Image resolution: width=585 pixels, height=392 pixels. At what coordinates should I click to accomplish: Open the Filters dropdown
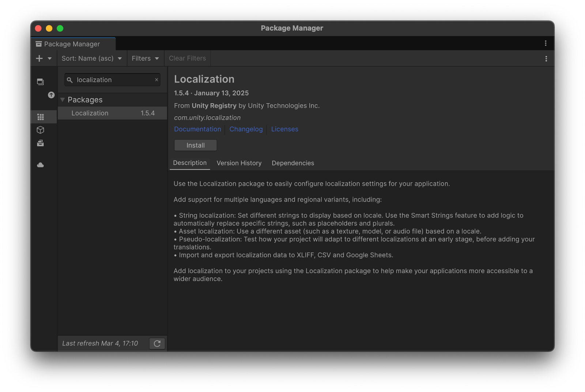(x=145, y=59)
